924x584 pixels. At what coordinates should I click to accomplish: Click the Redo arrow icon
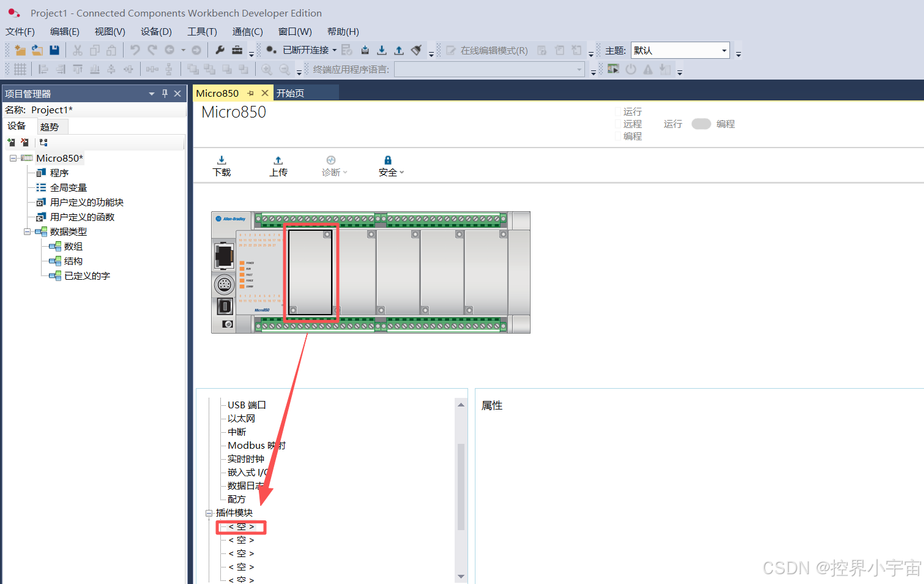click(152, 50)
